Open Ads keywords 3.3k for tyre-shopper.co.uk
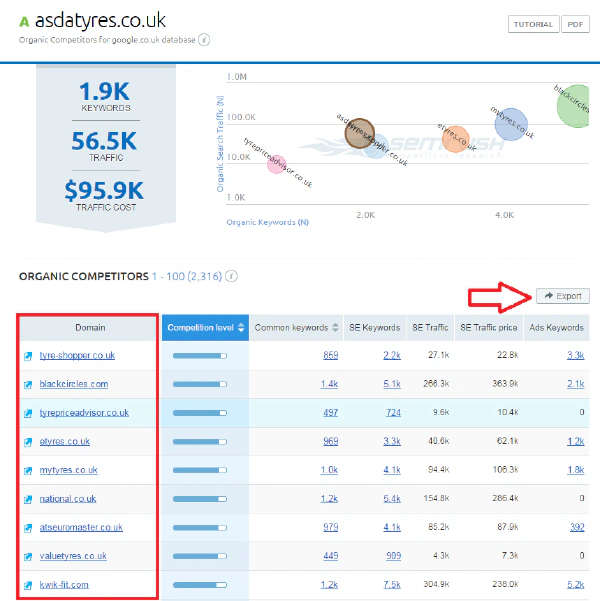 [x=575, y=355]
